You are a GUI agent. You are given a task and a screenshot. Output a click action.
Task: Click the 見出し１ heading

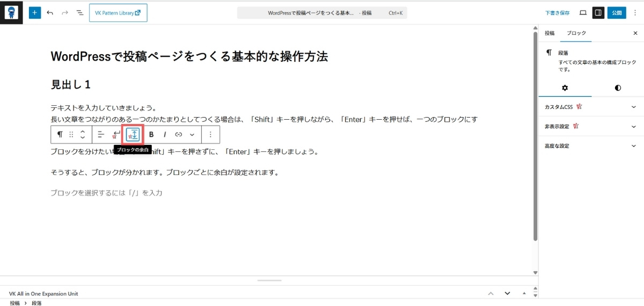pyautogui.click(x=71, y=84)
